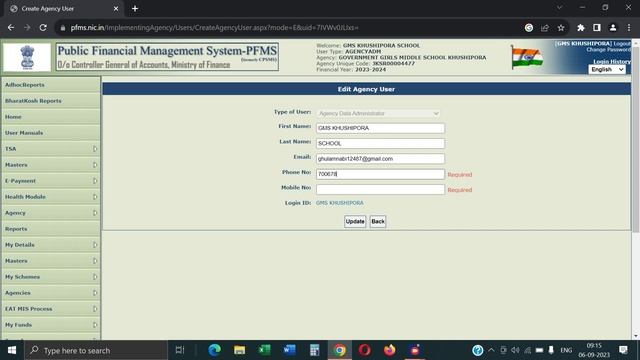Click the Grammarly extension icon in address bar
The height and width of the screenshot is (360, 640).
coord(529,28)
